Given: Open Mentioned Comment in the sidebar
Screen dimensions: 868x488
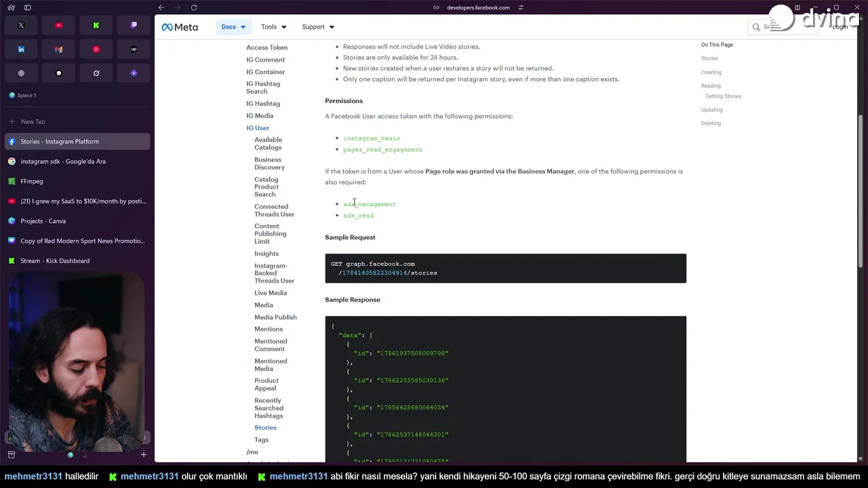Looking at the screenshot, I should click(271, 345).
